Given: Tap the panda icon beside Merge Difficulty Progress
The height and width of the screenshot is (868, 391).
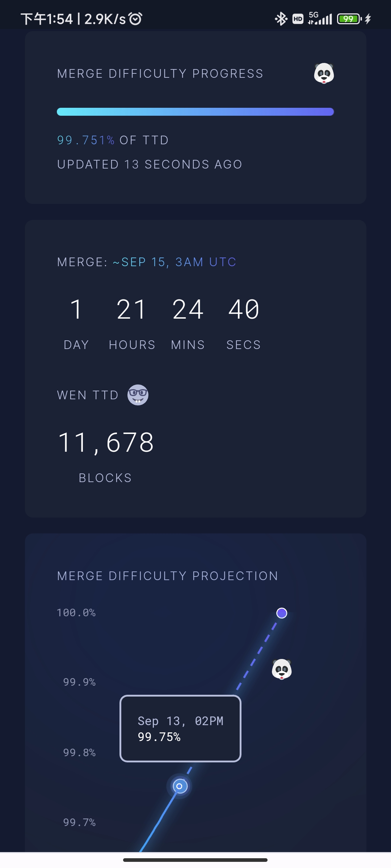Looking at the screenshot, I should 324,73.
